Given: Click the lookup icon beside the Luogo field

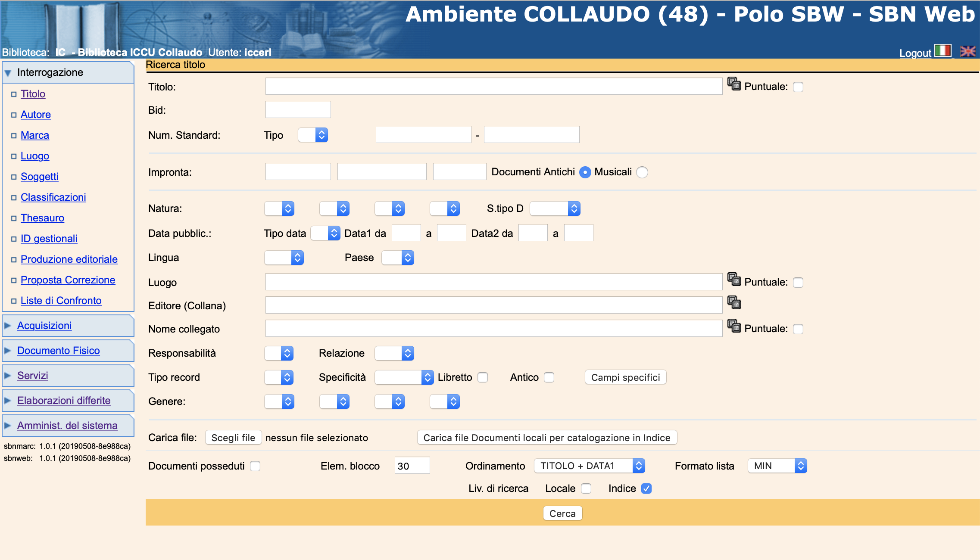Looking at the screenshot, I should coord(734,279).
